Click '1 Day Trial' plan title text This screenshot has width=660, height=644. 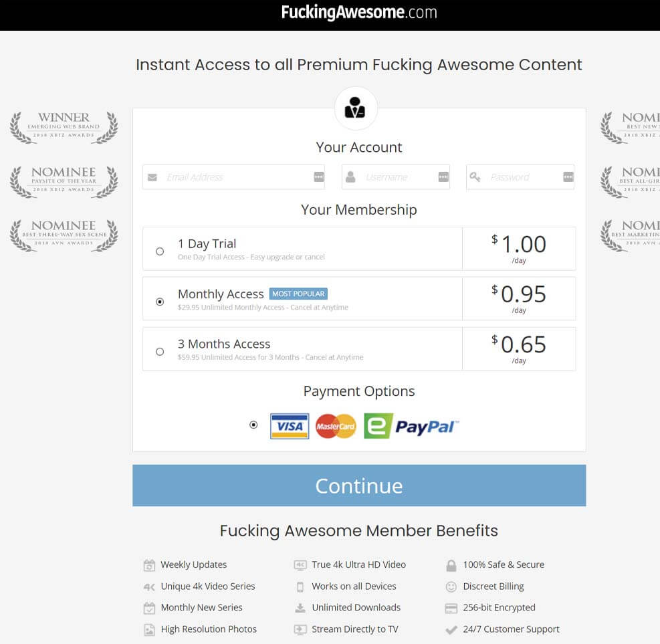[207, 243]
